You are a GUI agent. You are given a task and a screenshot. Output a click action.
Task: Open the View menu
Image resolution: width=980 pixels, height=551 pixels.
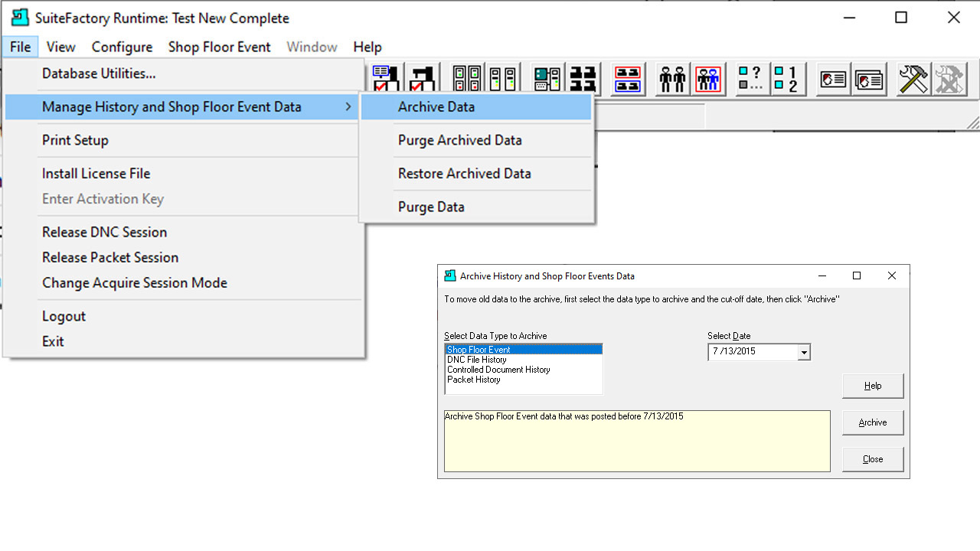pos(60,47)
